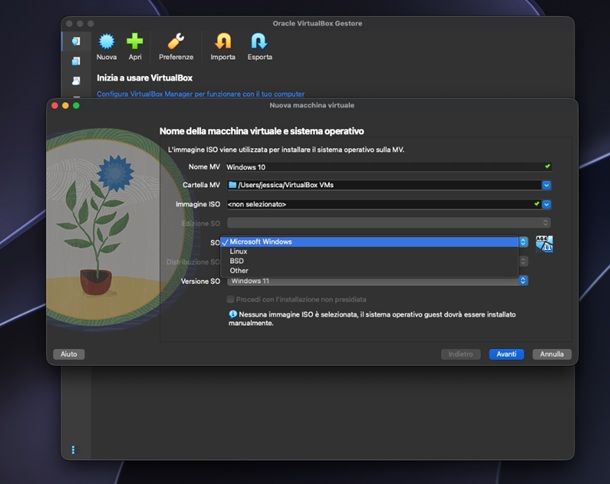The width and height of the screenshot is (610, 484).
Task: Open Configura VirtualBox Manager link
Action: coord(200,94)
